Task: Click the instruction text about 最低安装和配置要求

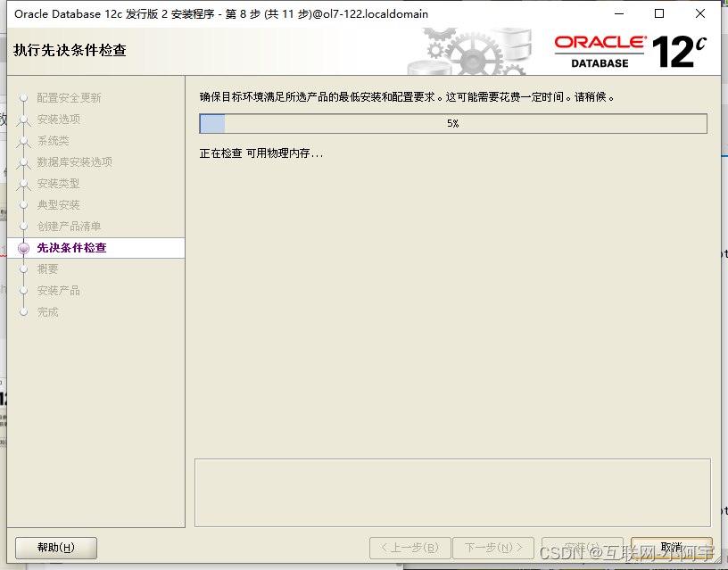Action: click(407, 97)
